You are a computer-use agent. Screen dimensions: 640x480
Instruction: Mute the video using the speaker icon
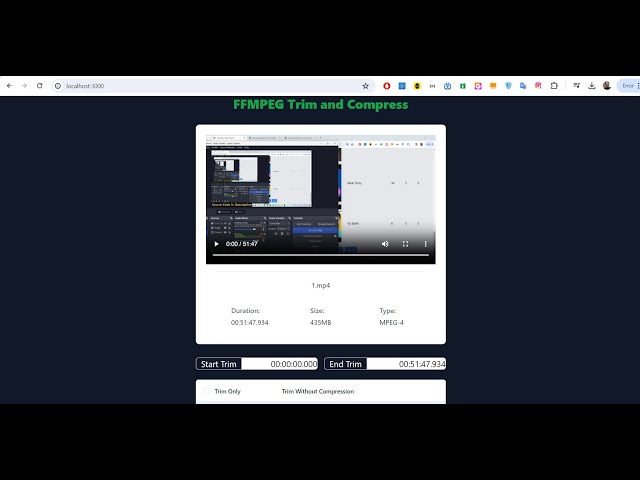[x=385, y=244]
